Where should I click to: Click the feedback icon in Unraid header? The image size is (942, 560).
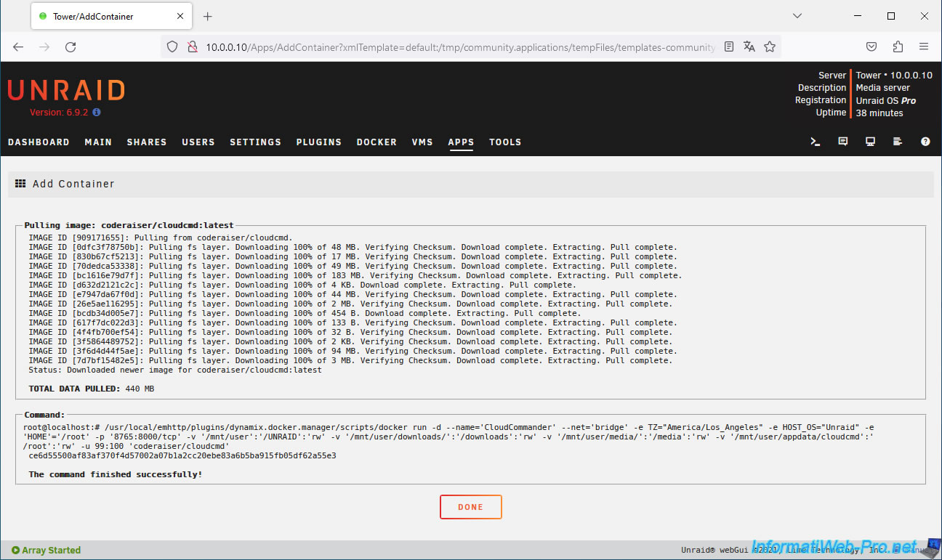[843, 142]
